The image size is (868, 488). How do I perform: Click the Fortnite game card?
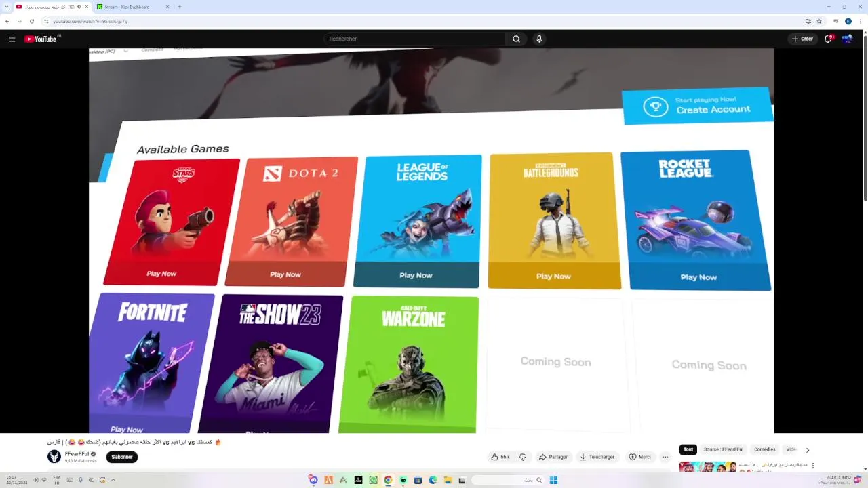(151, 363)
